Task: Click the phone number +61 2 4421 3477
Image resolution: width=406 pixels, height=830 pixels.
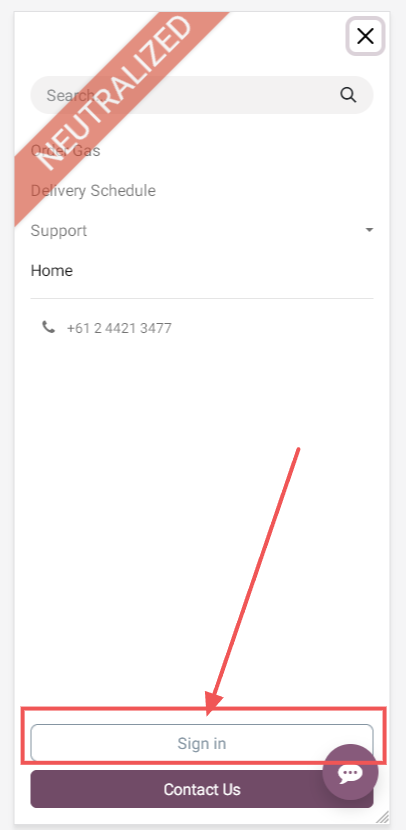Action: (x=119, y=328)
